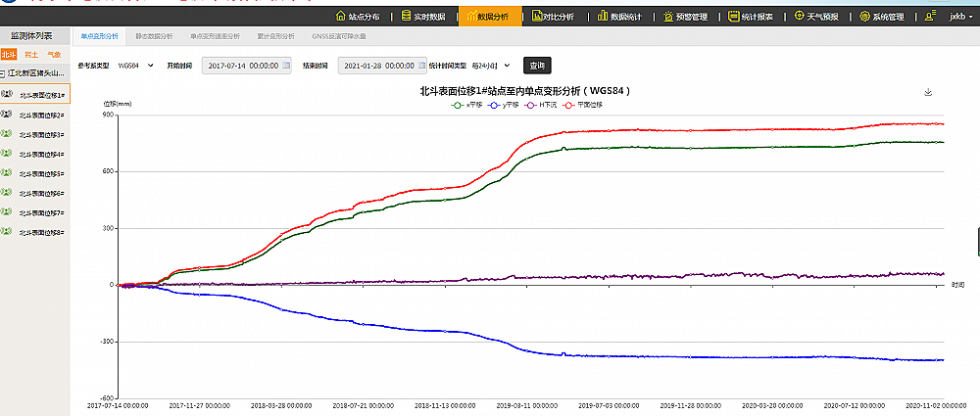Click the start time date field

[x=242, y=66]
